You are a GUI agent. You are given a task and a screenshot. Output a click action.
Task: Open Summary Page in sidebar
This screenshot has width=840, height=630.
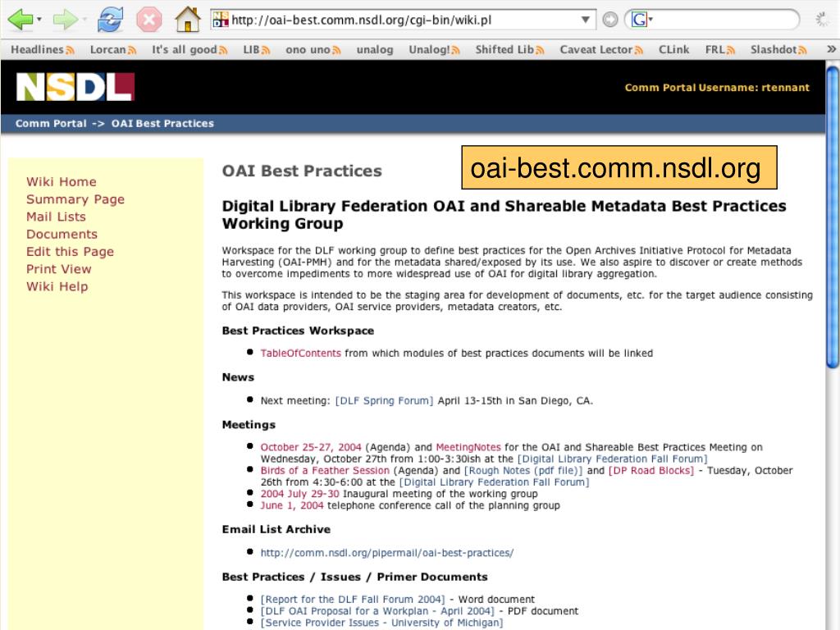click(75, 199)
